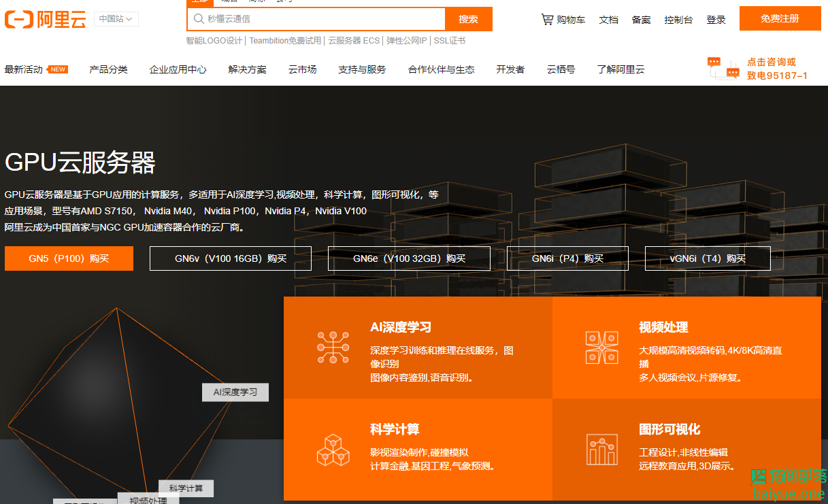Open the 开发者 menu
The width and height of the screenshot is (828, 504).
(x=510, y=69)
